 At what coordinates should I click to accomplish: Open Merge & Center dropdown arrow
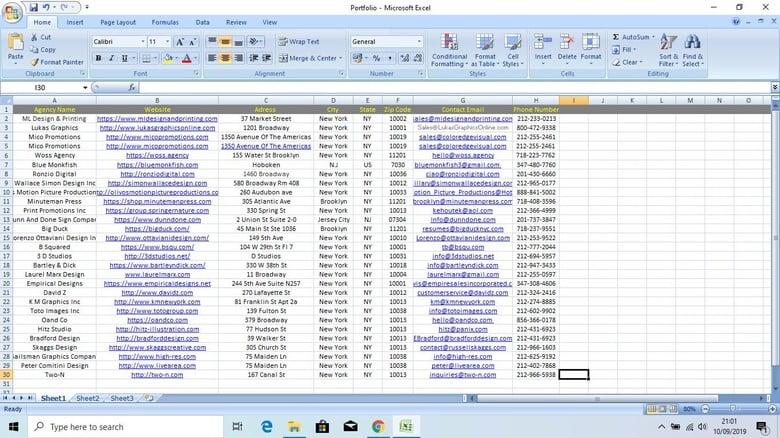341,58
